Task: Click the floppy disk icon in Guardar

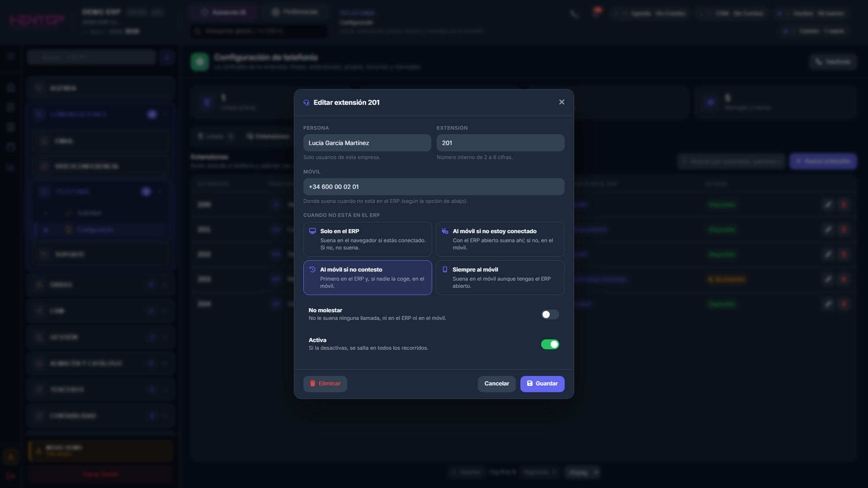Action: tap(530, 384)
